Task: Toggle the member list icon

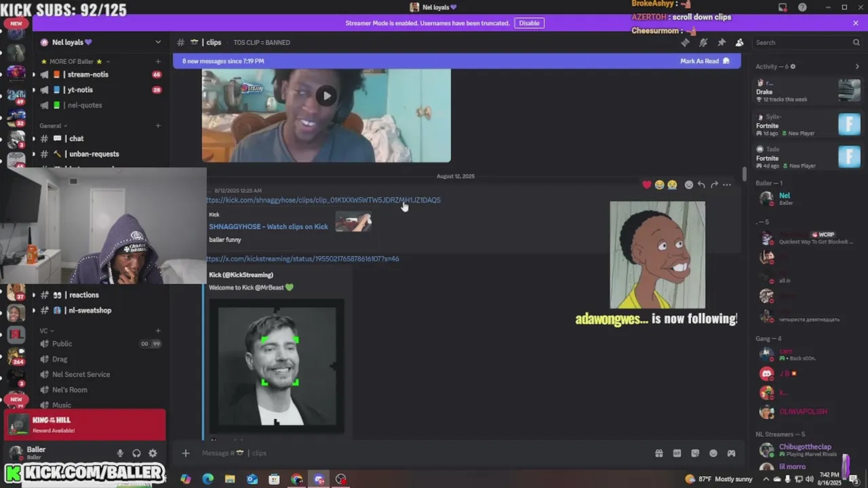Action: pyautogui.click(x=739, y=42)
